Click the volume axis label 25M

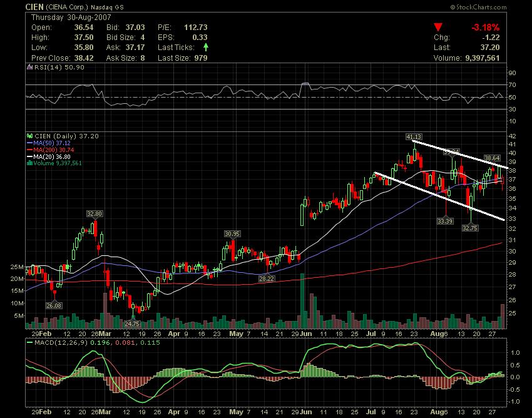(17, 267)
